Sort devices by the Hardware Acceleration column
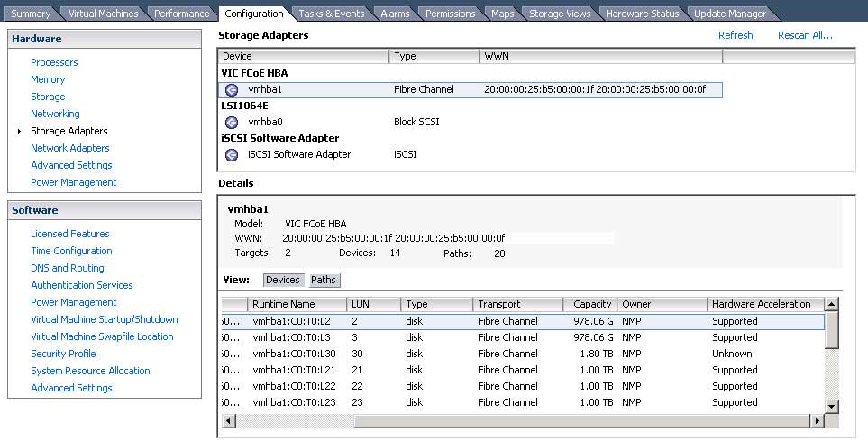This screenshot has width=868, height=442. [765, 305]
